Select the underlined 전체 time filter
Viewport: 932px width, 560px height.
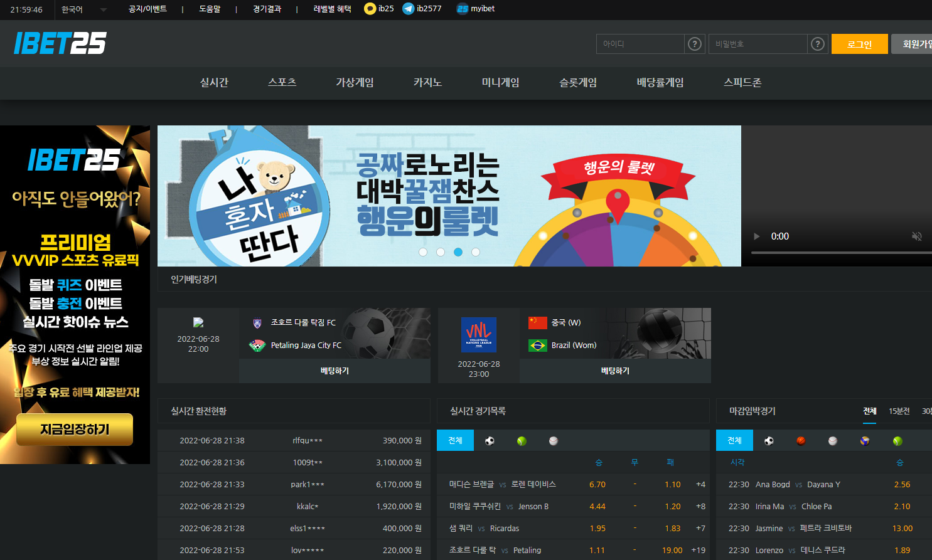click(870, 411)
